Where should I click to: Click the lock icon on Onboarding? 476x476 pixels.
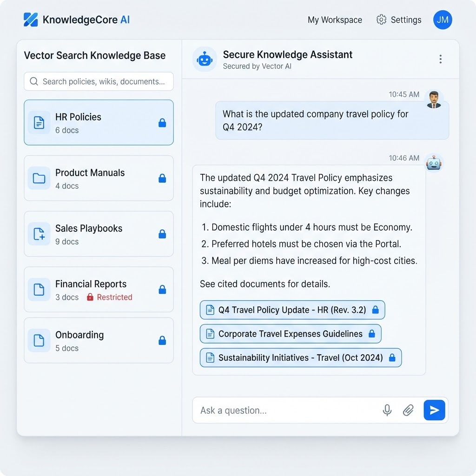[x=162, y=340]
